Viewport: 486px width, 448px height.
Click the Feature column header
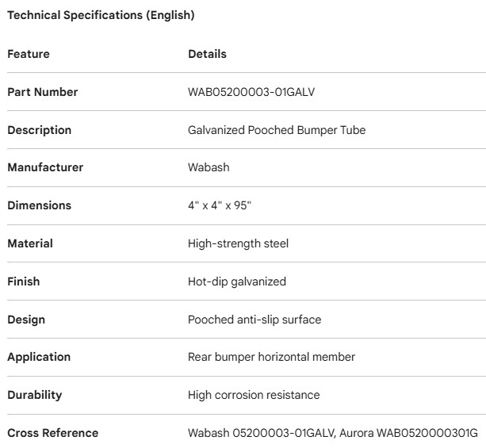click(29, 54)
